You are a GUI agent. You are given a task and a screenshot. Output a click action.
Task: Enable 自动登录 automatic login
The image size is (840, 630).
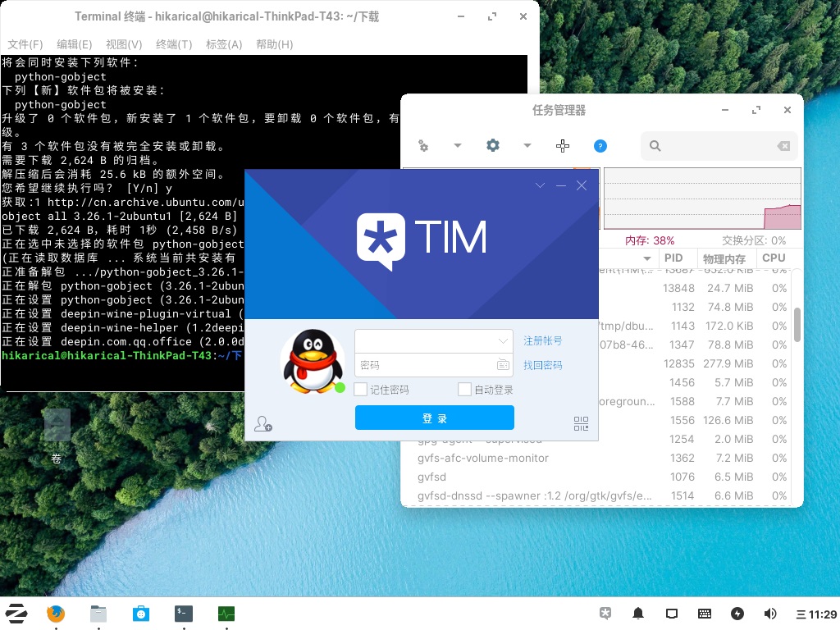(464, 389)
